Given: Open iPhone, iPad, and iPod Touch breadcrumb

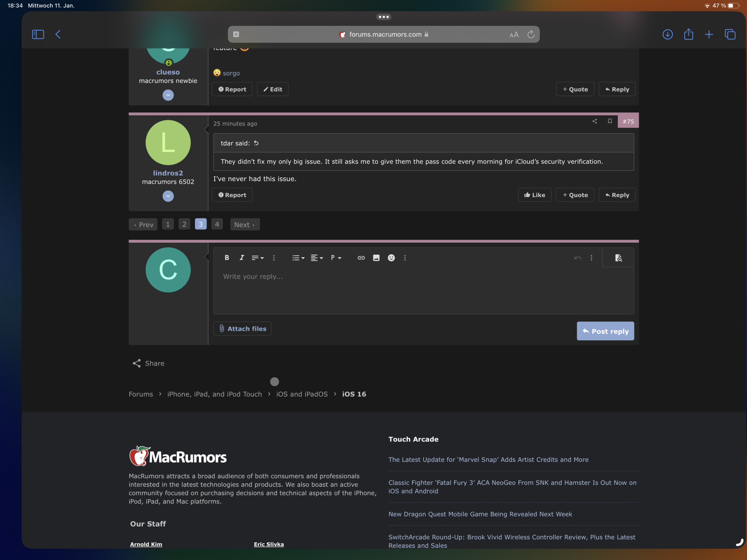Looking at the screenshot, I should pyautogui.click(x=215, y=394).
